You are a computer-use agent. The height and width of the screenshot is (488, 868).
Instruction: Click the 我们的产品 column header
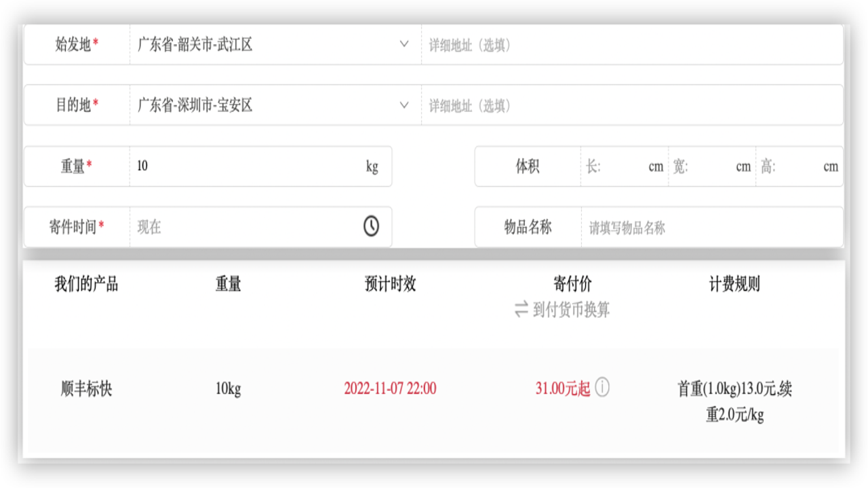point(86,284)
